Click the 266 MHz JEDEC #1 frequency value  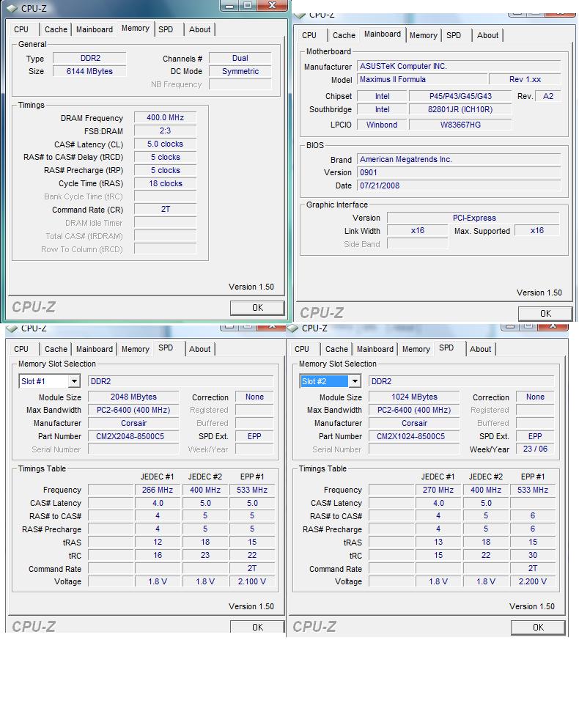[x=158, y=490]
